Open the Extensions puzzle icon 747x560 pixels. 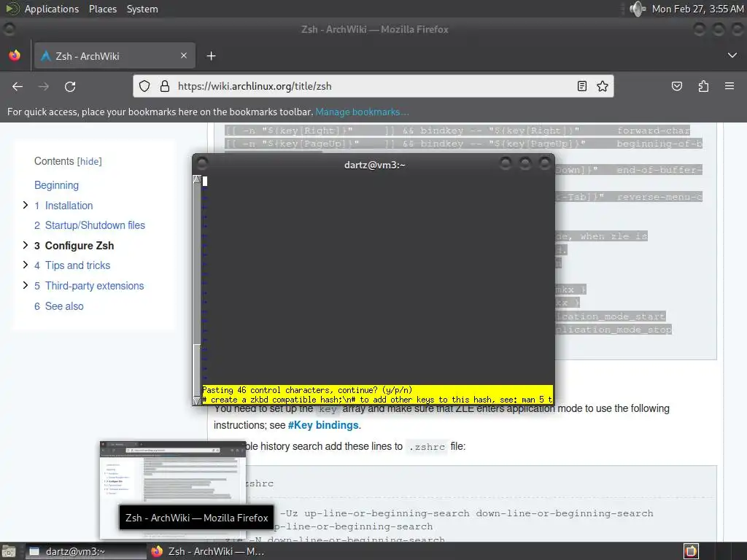pos(703,86)
